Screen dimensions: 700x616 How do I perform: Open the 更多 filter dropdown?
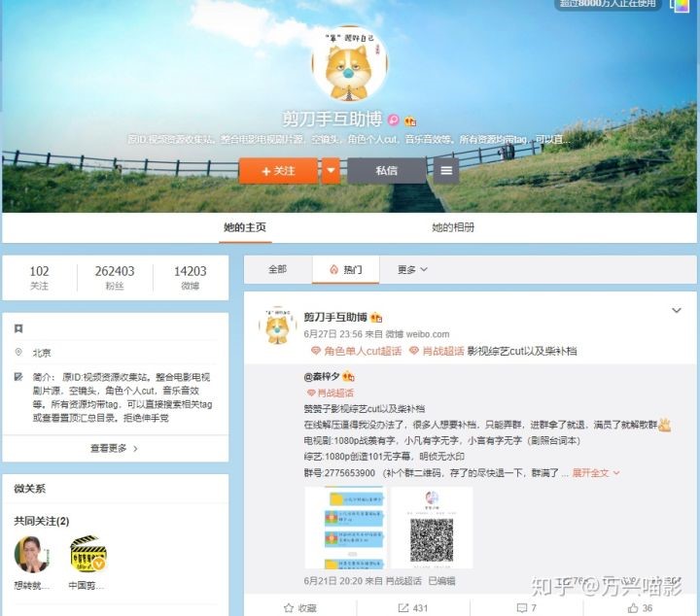click(x=412, y=269)
